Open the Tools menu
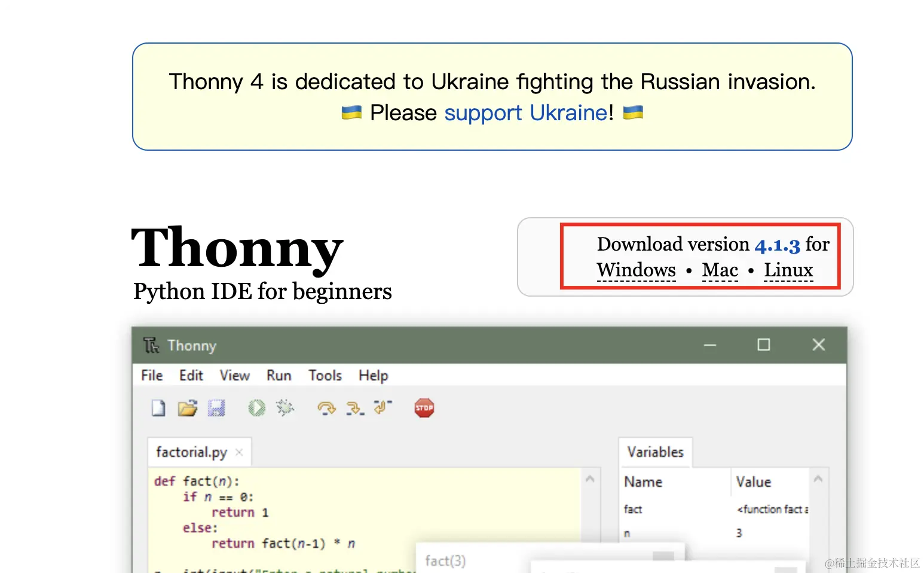The image size is (924, 573). [325, 375]
